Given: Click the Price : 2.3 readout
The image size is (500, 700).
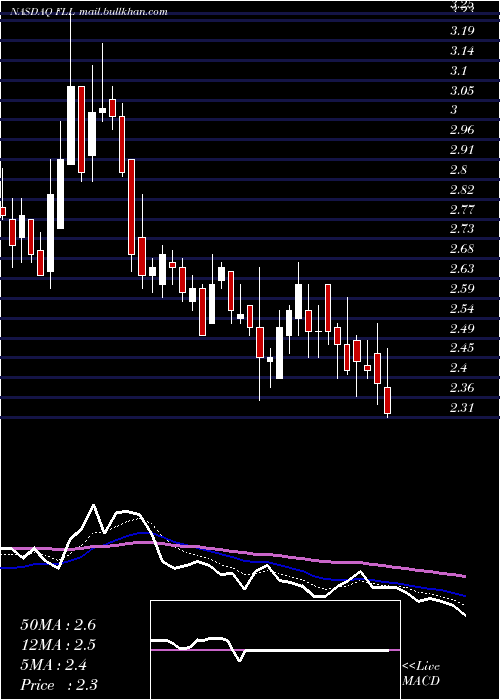Looking at the screenshot, I should (x=59, y=685).
